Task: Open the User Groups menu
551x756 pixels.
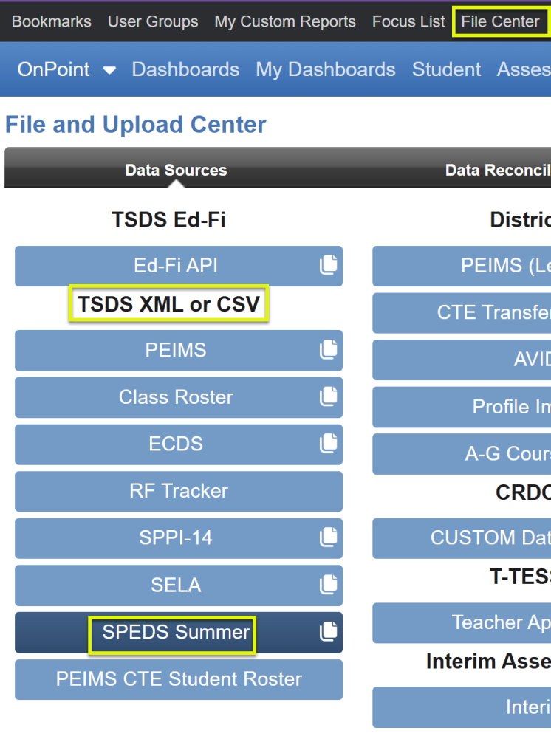Action: 153,22
